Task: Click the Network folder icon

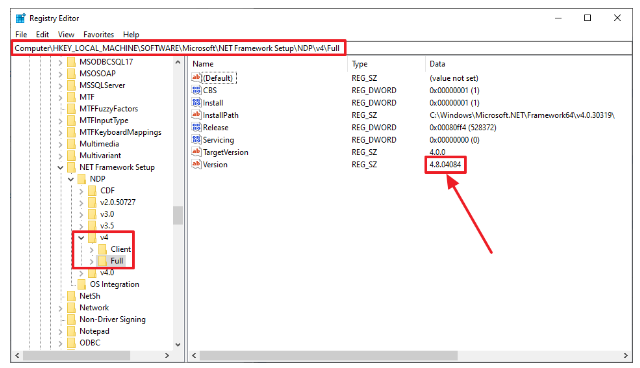Action: click(71, 308)
